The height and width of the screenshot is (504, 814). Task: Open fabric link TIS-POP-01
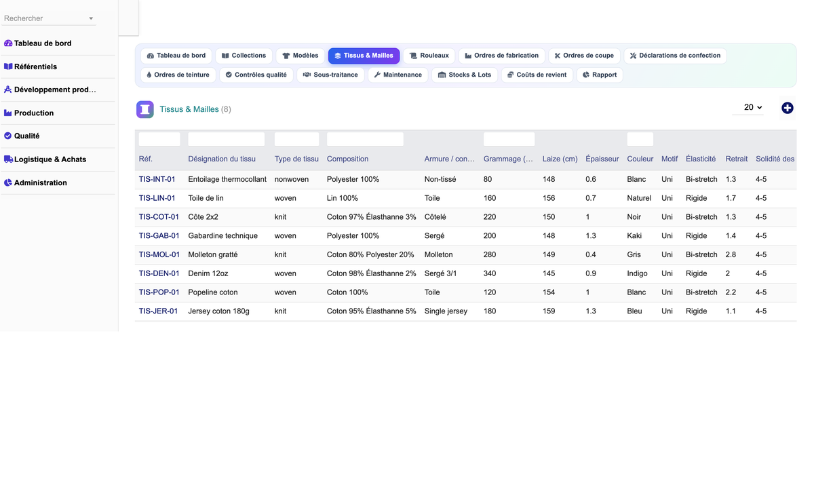159,292
